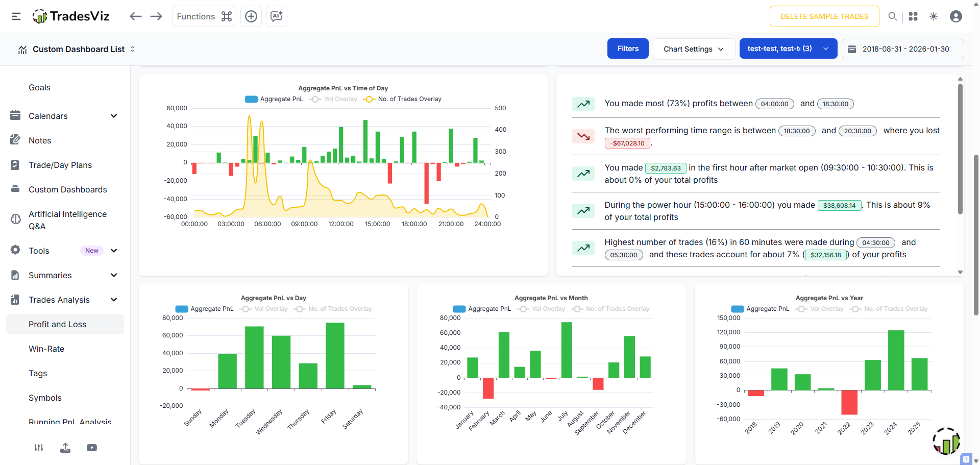Open Symbols analysis in sidebar
This screenshot has height=465, width=980.
45,398
